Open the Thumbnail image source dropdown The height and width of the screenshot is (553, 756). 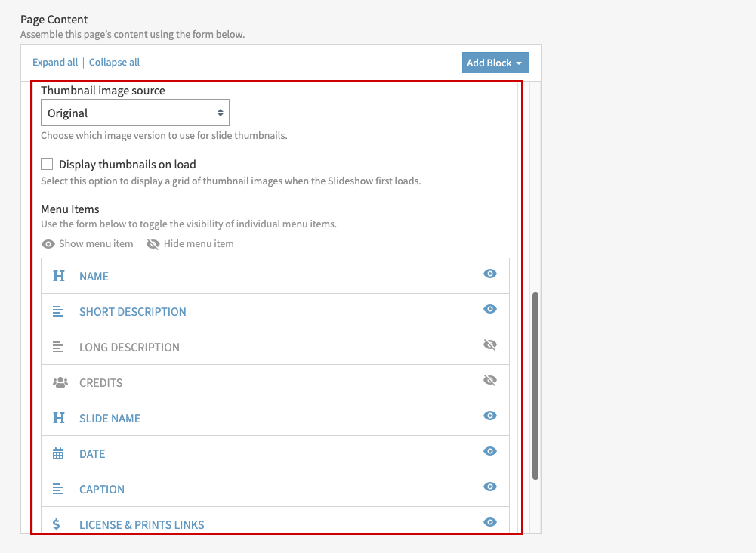click(x=134, y=112)
